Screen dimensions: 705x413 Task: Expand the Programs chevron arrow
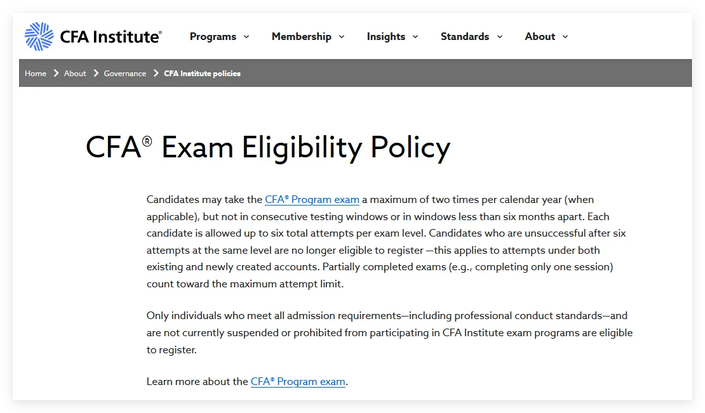[x=246, y=37]
